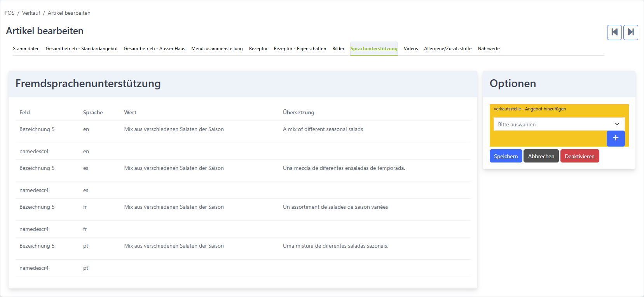Click French translation 'Un assortiment de salades'
This screenshot has width=644, height=297.
(x=335, y=207)
